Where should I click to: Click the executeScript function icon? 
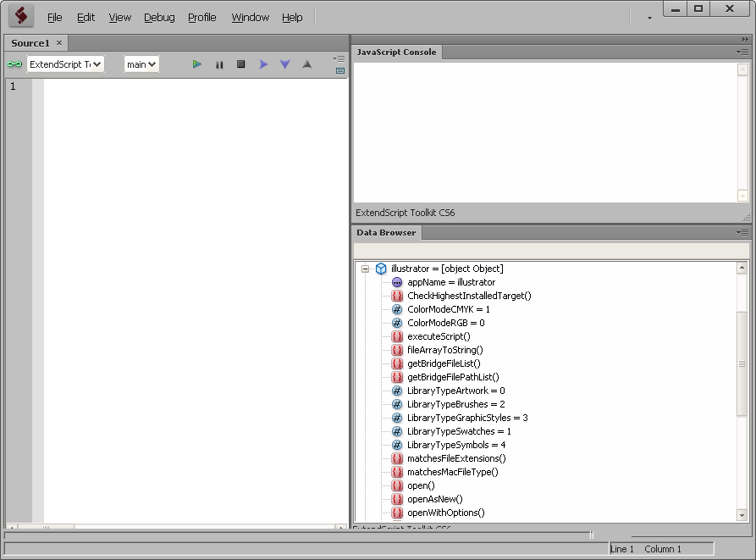[397, 336]
